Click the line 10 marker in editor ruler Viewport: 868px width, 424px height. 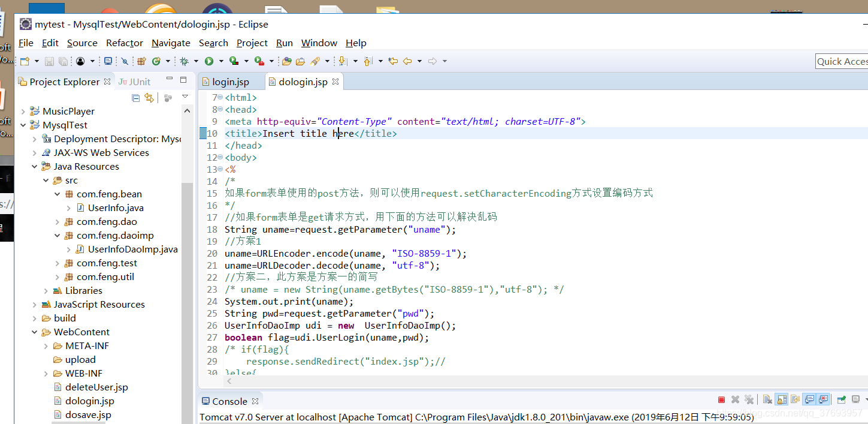pyautogui.click(x=202, y=133)
